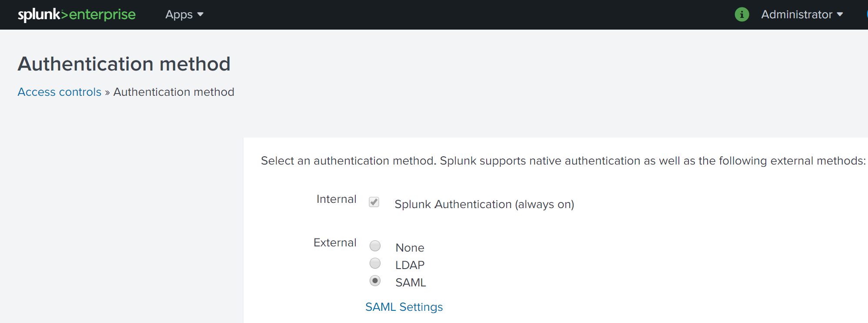Go to Access controls via breadcrumb
This screenshot has height=323, width=868.
point(60,92)
